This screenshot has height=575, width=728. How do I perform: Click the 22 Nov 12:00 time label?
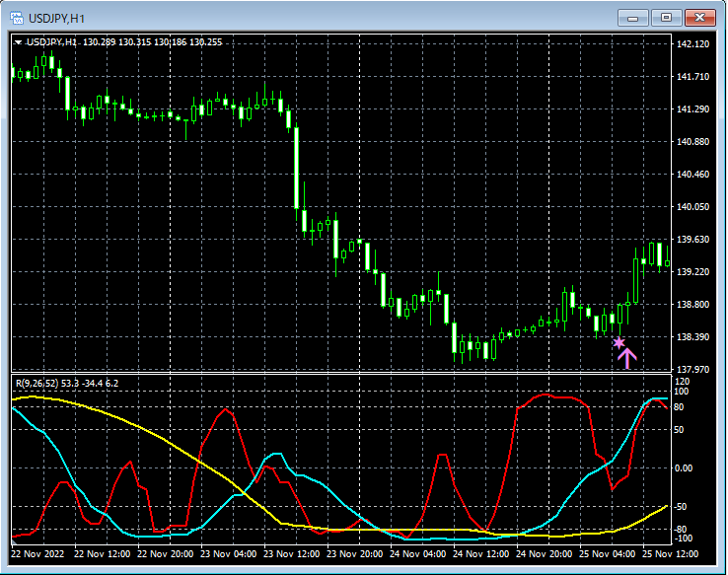point(102,554)
